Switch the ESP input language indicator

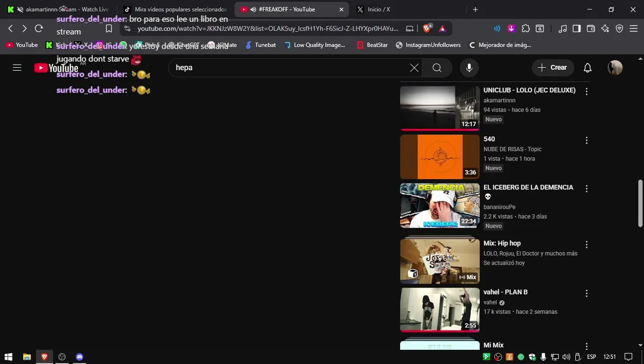(591, 357)
